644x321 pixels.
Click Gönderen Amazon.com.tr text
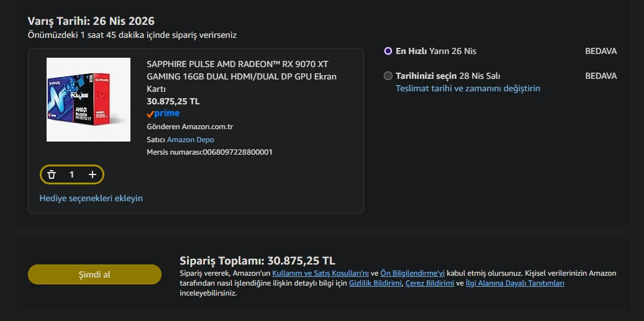(190, 127)
